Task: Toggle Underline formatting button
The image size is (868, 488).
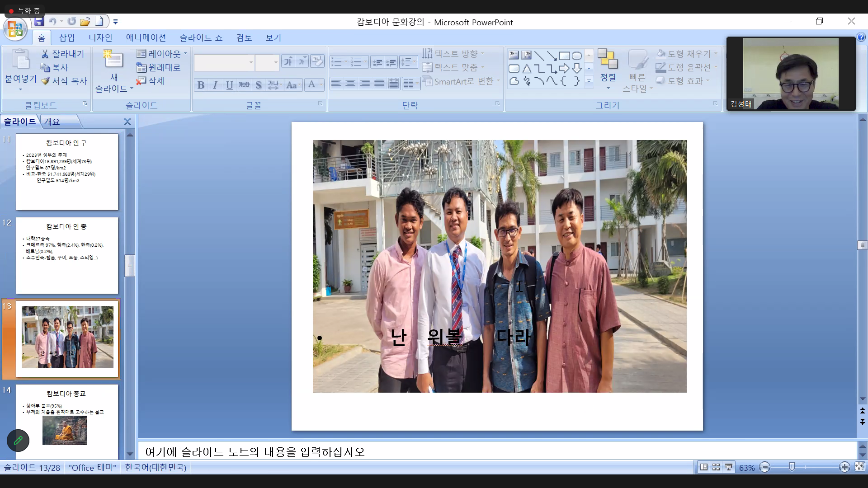Action: click(x=229, y=85)
